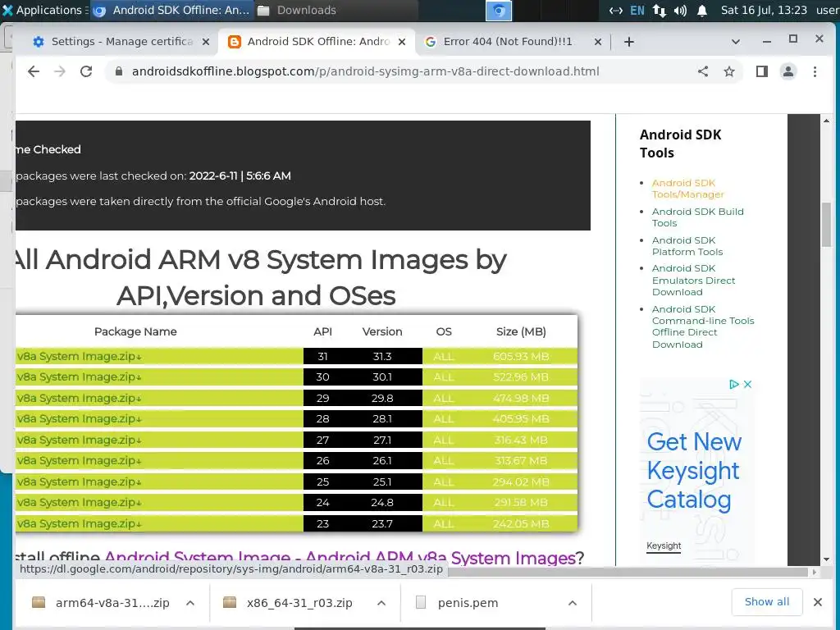Expand arm64-v8a-31 zip download options

pos(190,603)
